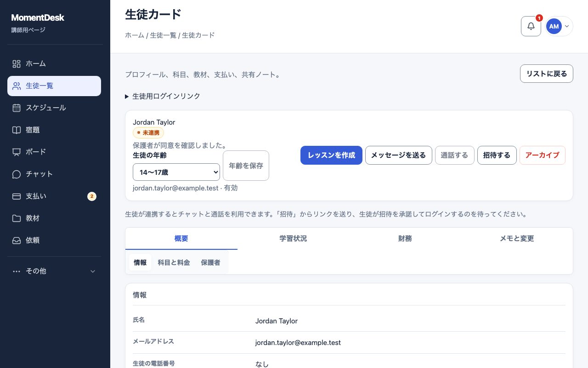Open the 生徒の年齢 dropdown showing 14〜17歳
Image resolution: width=588 pixels, height=368 pixels.
[176, 172]
